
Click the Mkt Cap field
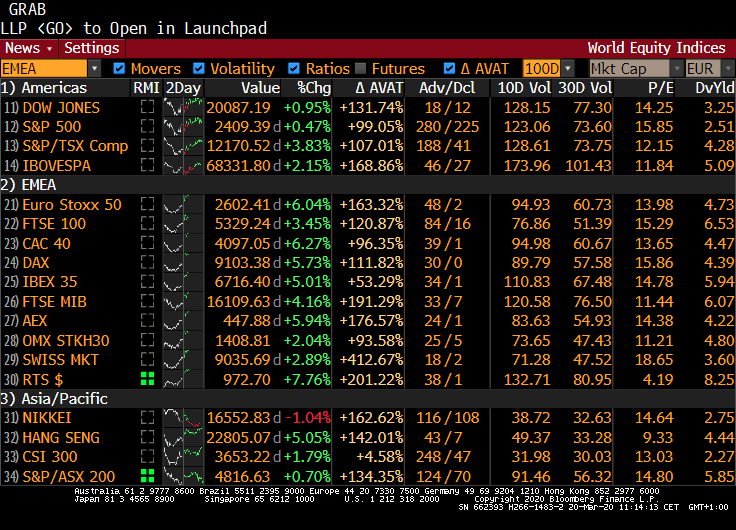pyautogui.click(x=629, y=69)
